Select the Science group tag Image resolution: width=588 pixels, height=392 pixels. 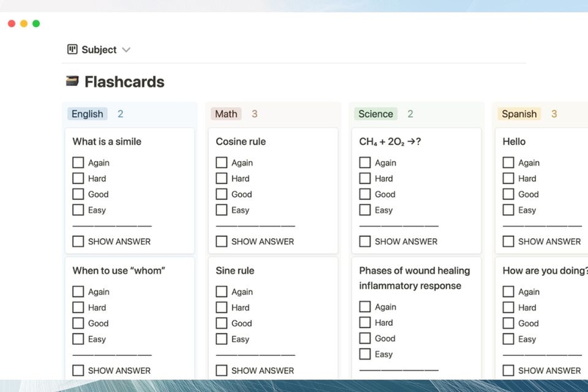(x=376, y=114)
